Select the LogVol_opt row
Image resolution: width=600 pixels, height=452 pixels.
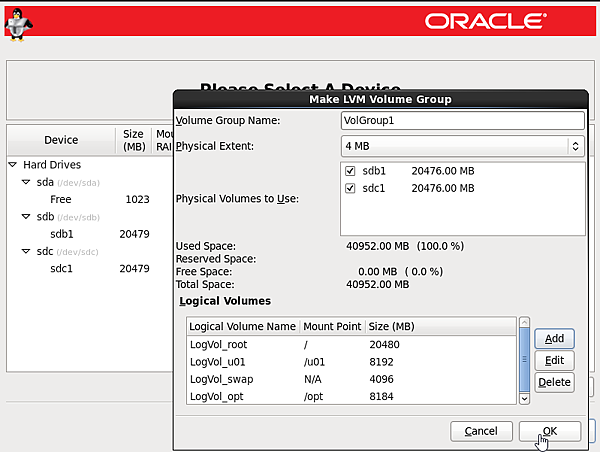tap(351, 396)
